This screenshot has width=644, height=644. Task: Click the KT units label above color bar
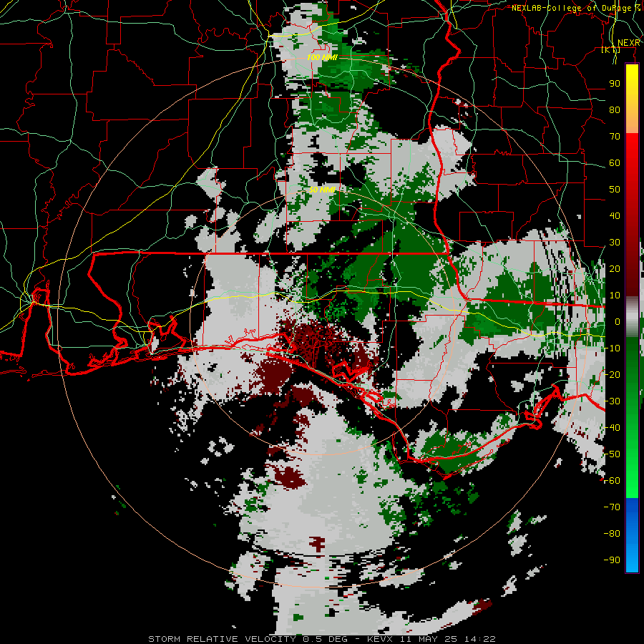pos(611,49)
